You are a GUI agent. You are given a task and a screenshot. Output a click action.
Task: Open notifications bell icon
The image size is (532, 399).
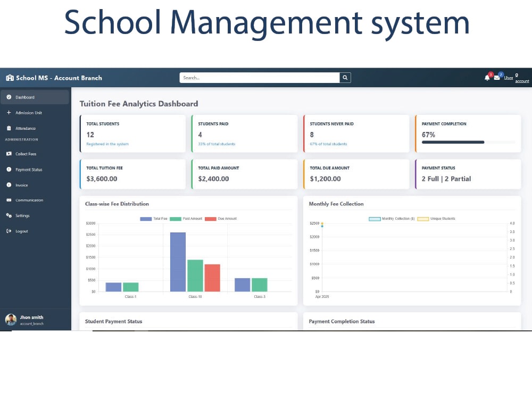pyautogui.click(x=487, y=78)
